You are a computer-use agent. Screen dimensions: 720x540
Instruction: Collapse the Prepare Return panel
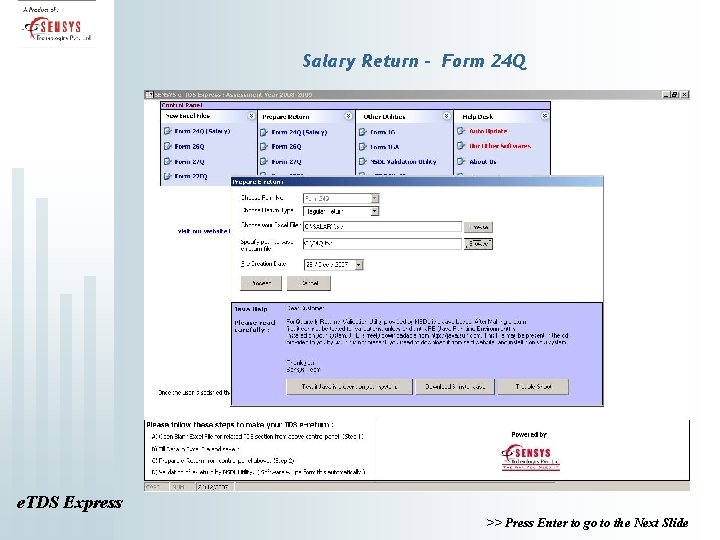point(349,116)
